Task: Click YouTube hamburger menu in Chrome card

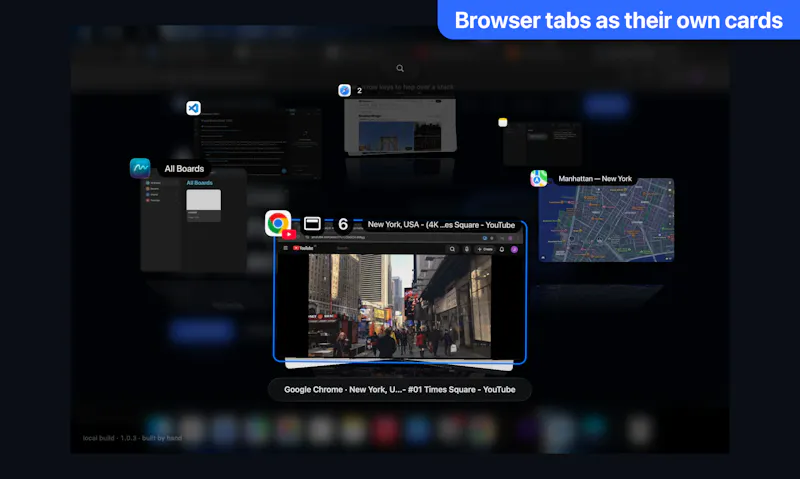Action: click(x=286, y=248)
